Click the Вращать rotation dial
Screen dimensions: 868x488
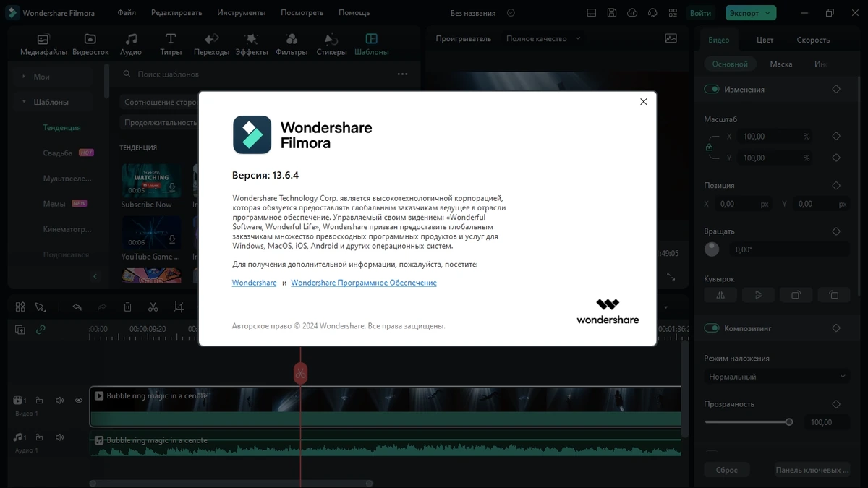(x=712, y=249)
